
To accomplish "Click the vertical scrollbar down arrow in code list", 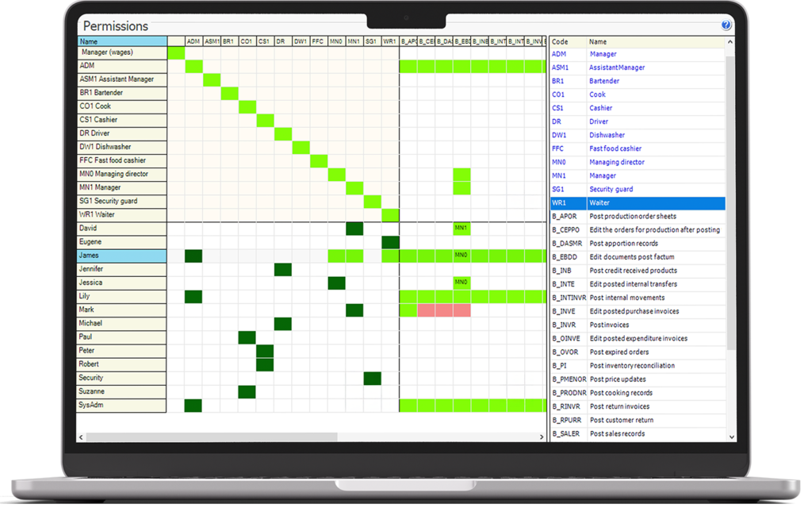I will (x=730, y=436).
